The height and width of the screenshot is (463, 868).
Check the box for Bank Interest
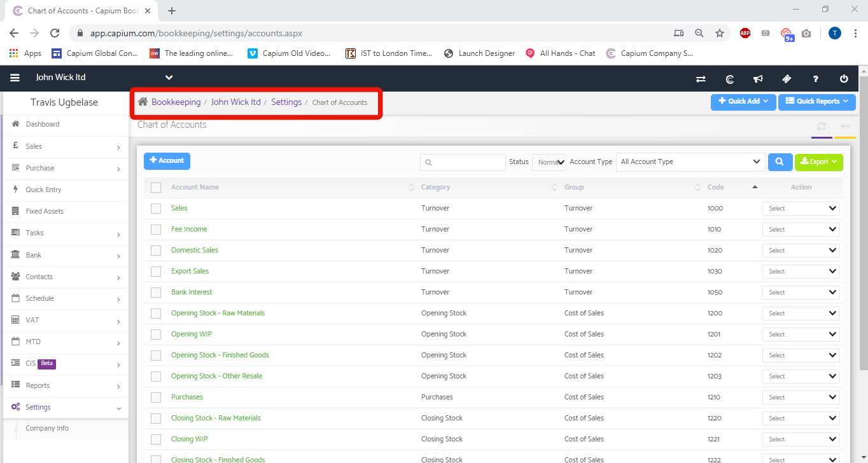click(156, 293)
